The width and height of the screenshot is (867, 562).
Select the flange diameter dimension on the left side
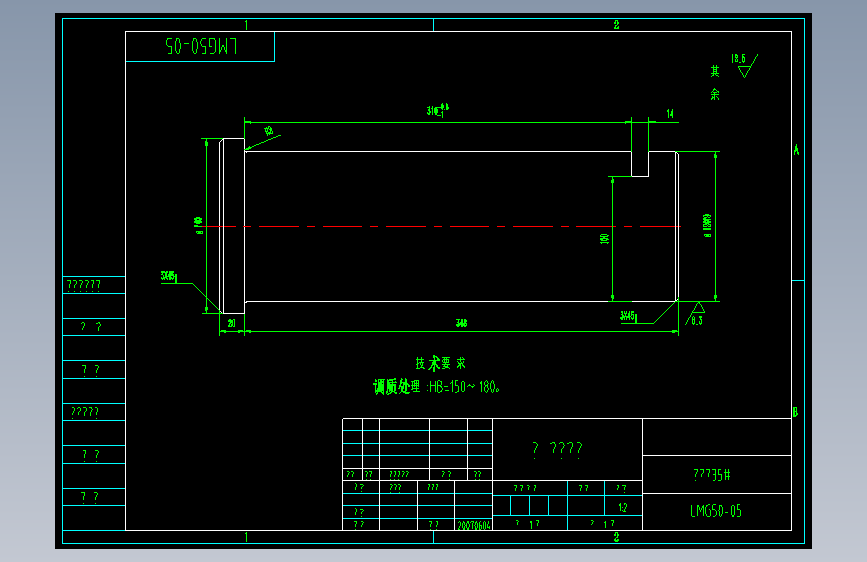point(199,225)
